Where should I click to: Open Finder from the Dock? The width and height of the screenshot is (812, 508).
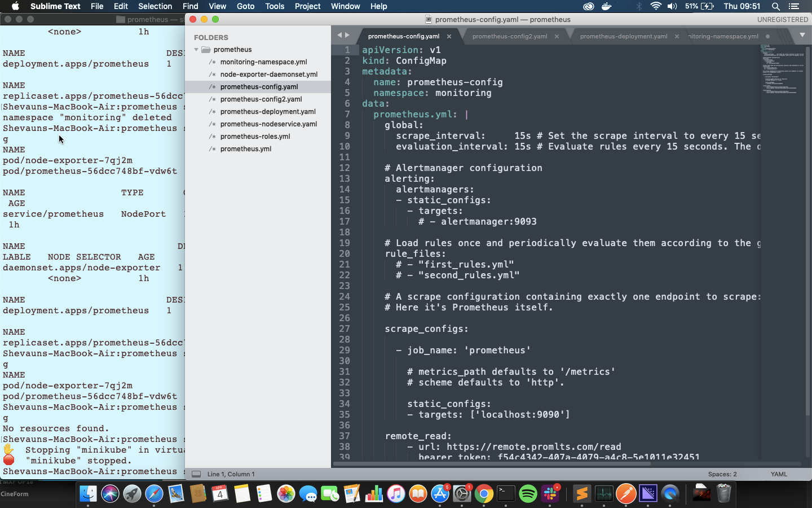(88, 493)
